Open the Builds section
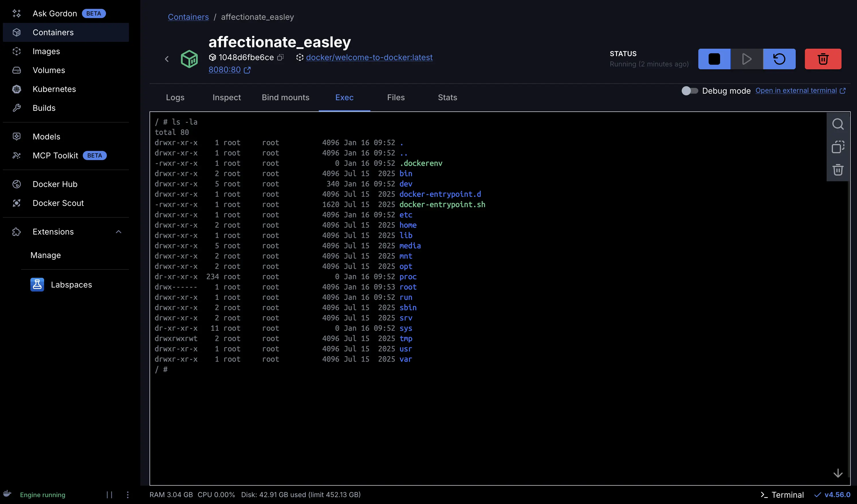This screenshot has height=504, width=857. 44,108
